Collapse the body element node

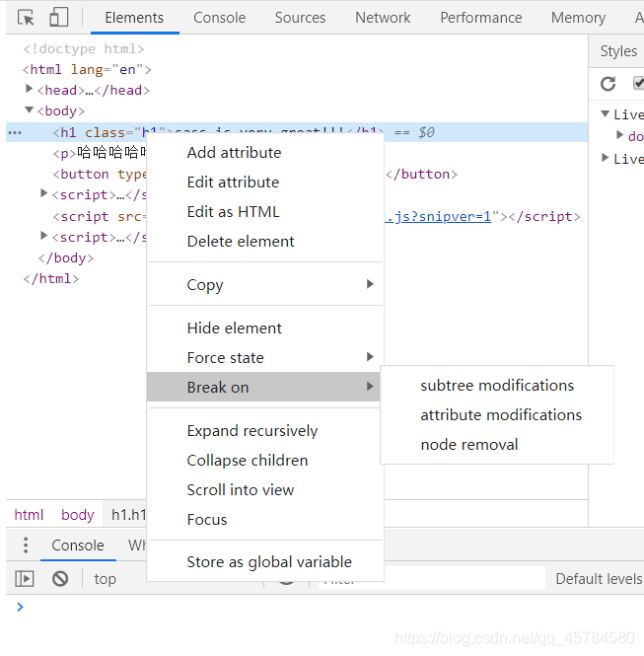[29, 110]
